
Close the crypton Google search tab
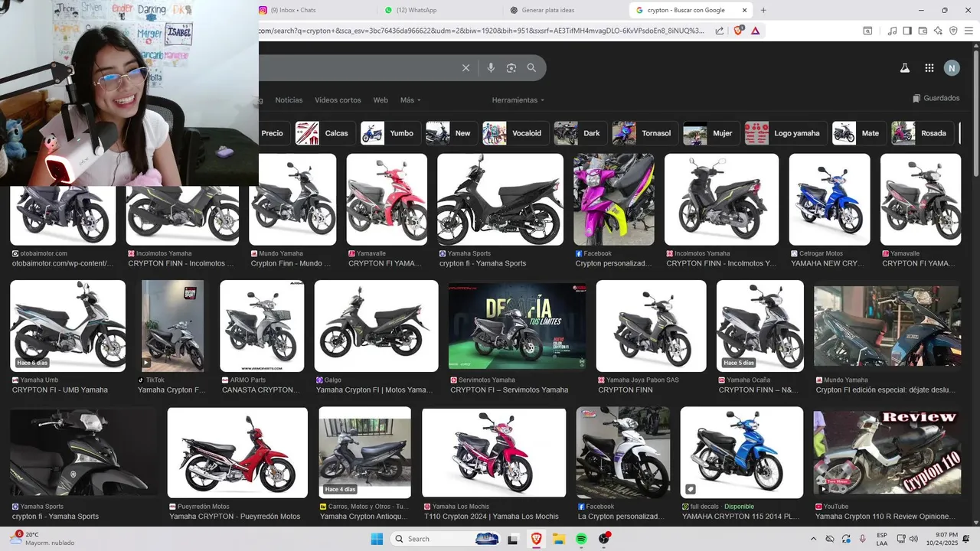click(744, 10)
